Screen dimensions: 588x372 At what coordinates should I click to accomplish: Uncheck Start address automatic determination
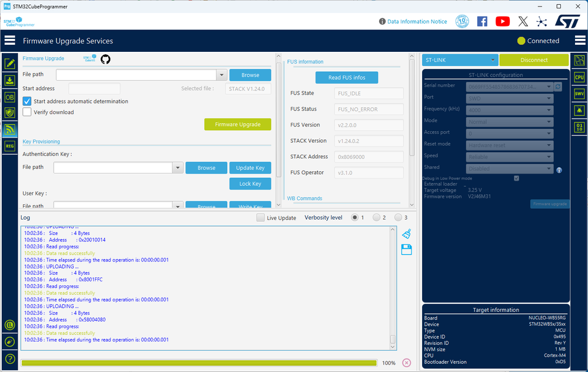27,101
